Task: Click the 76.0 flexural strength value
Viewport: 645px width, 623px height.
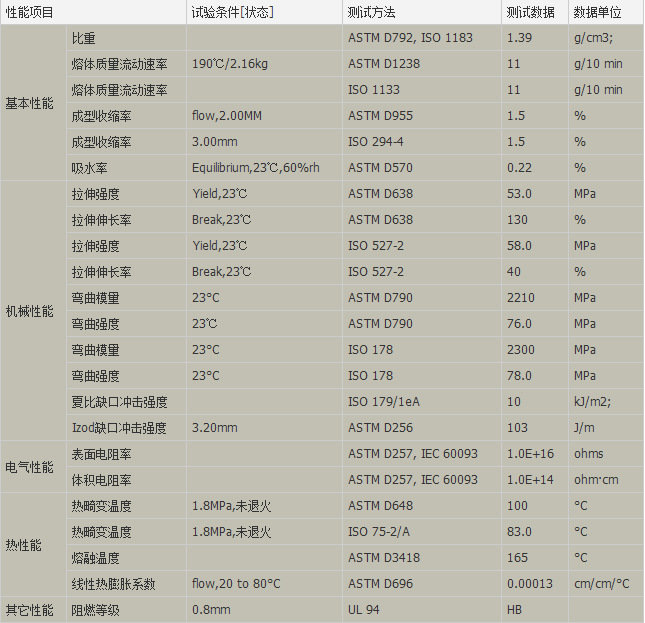Action: pyautogui.click(x=535, y=324)
